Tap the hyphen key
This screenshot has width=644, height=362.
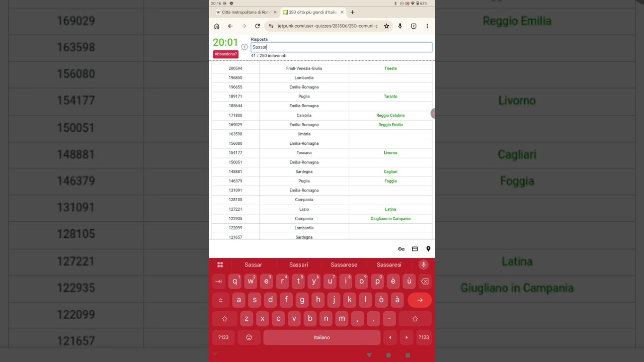tap(389, 319)
